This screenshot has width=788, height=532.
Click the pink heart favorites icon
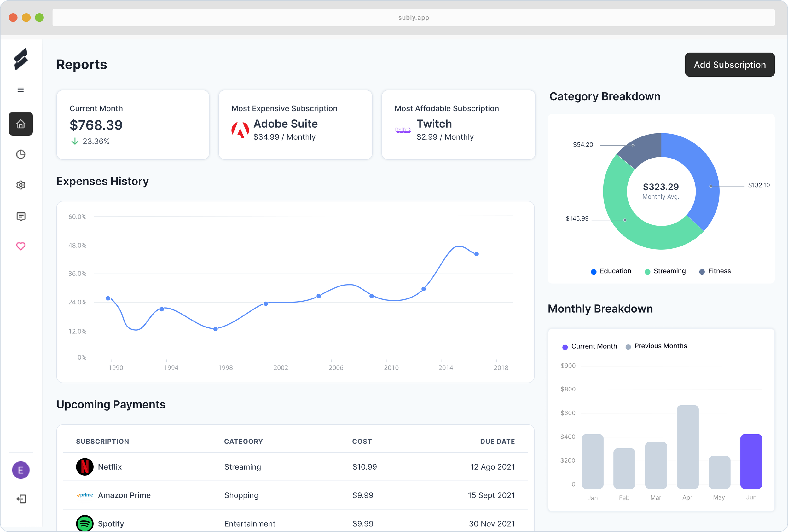point(21,246)
